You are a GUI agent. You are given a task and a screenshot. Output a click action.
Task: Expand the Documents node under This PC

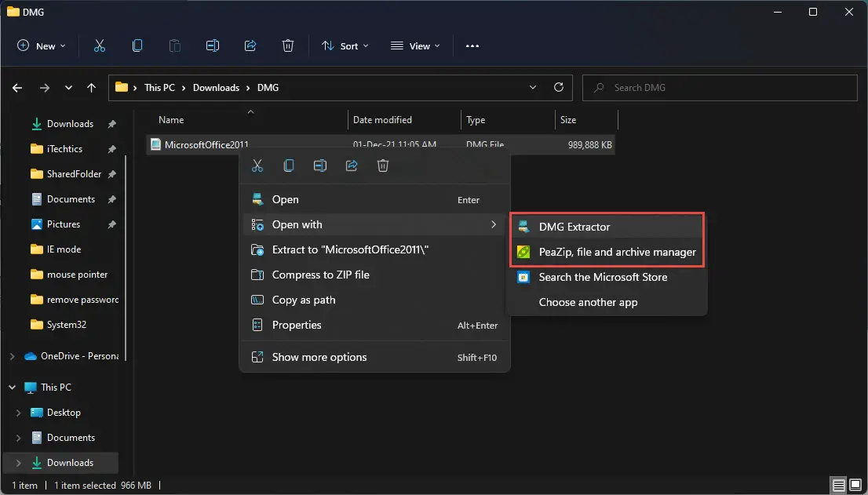pos(18,438)
